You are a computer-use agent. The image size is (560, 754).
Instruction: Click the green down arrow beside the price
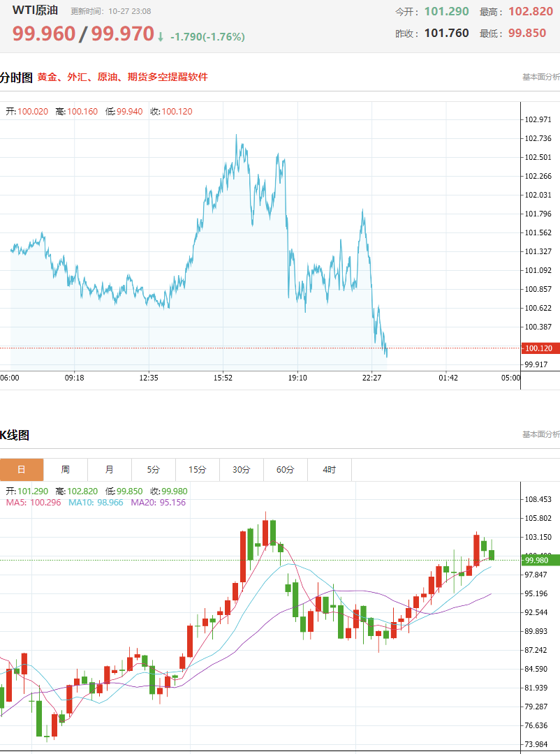pyautogui.click(x=161, y=37)
